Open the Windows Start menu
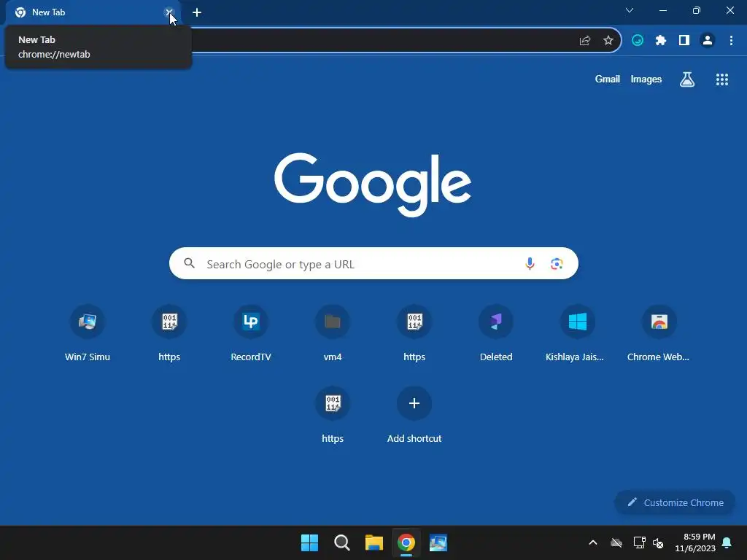The height and width of the screenshot is (560, 747). click(309, 542)
